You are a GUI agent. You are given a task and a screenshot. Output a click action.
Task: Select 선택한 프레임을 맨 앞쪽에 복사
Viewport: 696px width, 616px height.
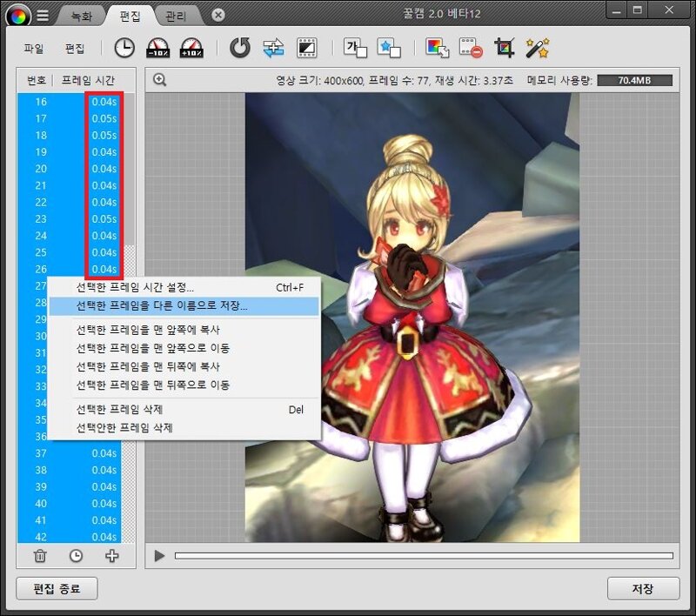[x=184, y=330]
